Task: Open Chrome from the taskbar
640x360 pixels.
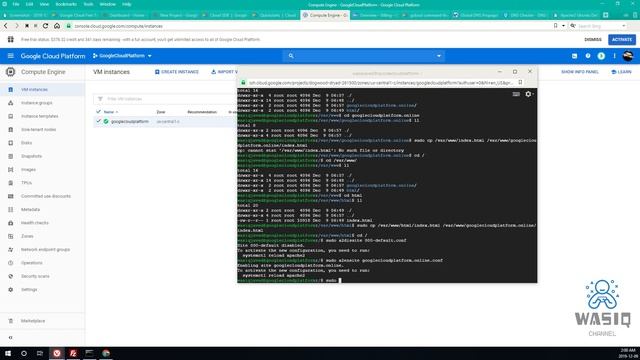Action: point(106,353)
